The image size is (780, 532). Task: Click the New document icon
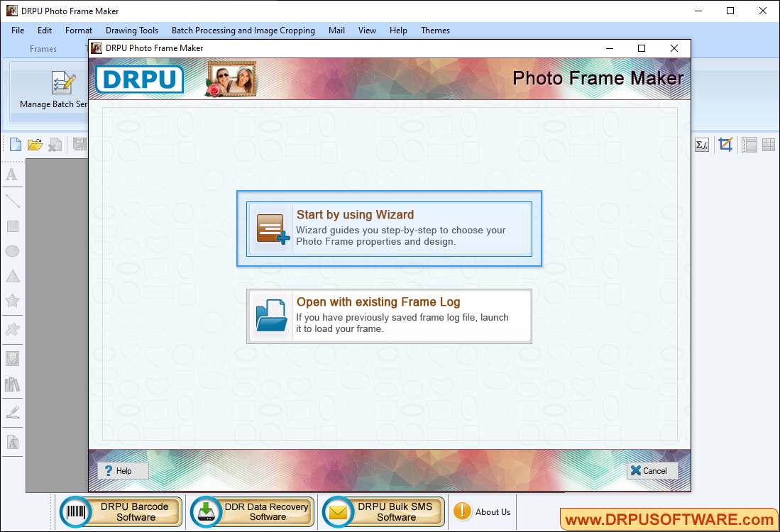14,144
